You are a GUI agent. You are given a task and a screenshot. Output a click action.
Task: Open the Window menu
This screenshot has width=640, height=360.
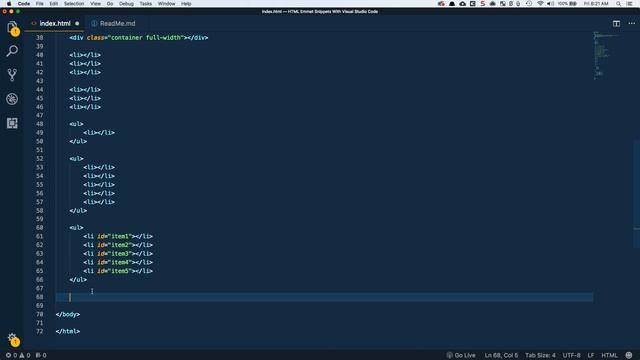click(167, 4)
